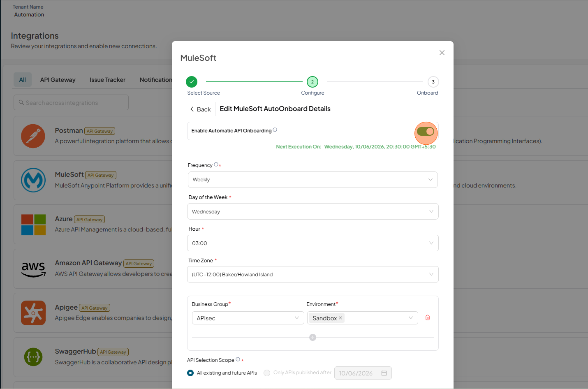Viewport: 588px width, 389px height.
Task: Click the info icon next to Enable Automatic API Onboarding
Action: (275, 130)
